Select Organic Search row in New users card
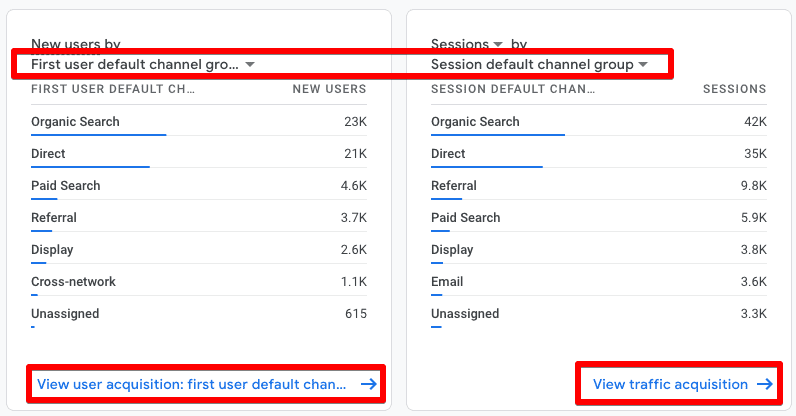The height and width of the screenshot is (416, 796). click(x=198, y=122)
